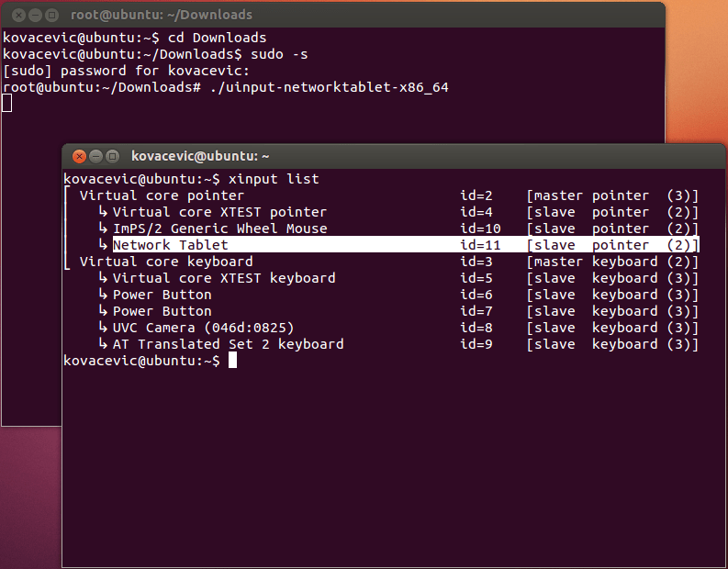728x569 pixels.
Task: Click '[sudo] password for kovacevic:' line
Action: pyautogui.click(x=127, y=71)
